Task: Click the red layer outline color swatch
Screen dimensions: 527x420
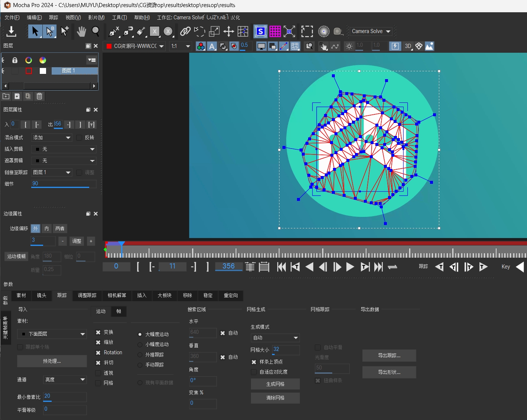Action: click(29, 71)
